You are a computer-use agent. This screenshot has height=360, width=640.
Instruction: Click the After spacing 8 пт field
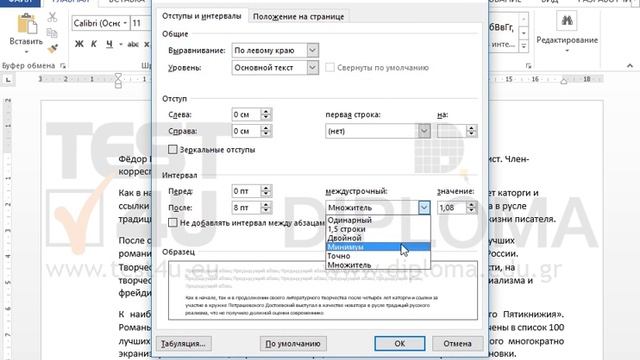(x=246, y=207)
